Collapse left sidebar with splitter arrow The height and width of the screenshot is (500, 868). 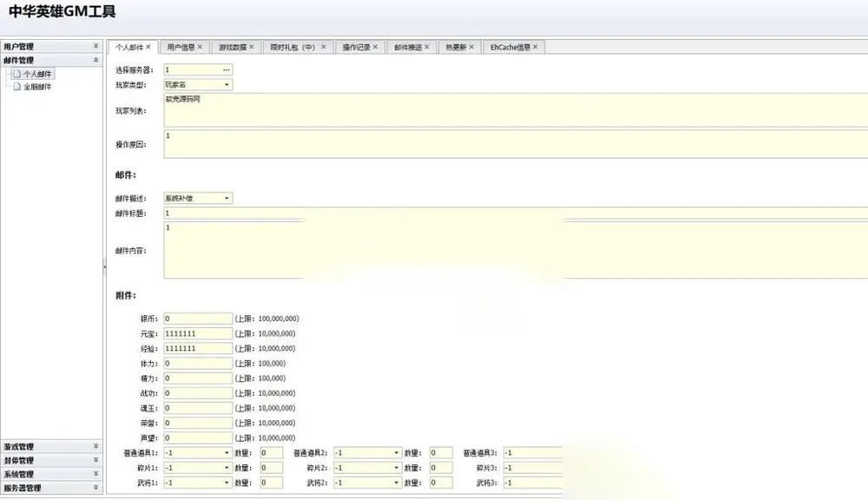pos(105,266)
